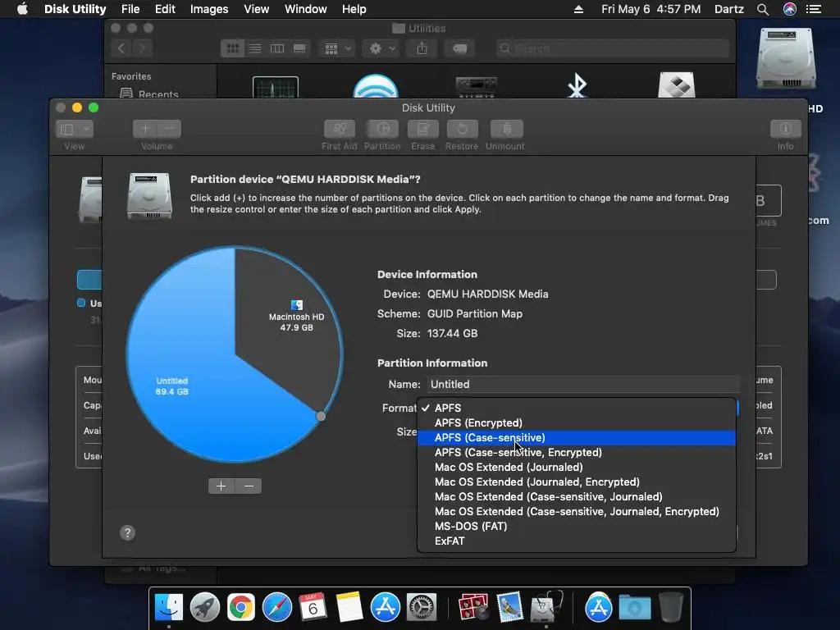Screen dimensions: 840x630
Task: Choose MS-DOS (FAT) format option
Action: (x=577, y=526)
